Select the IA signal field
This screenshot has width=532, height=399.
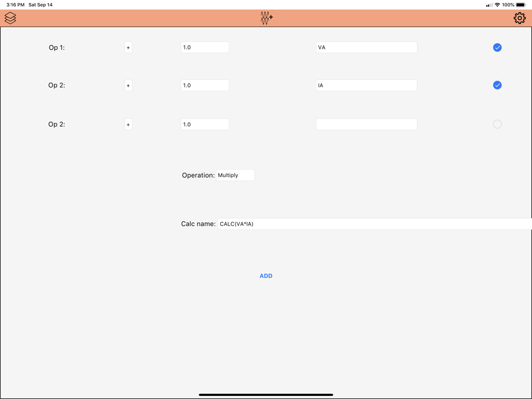tap(367, 86)
